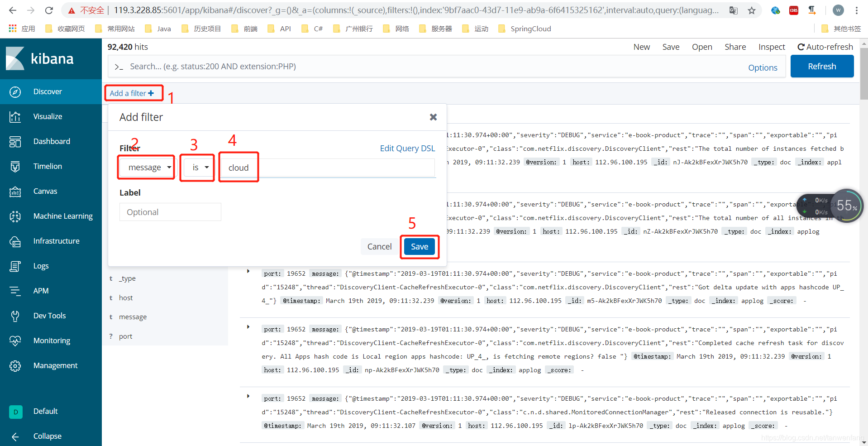Open the Visualize chart icon
The height and width of the screenshot is (446, 868).
pos(15,117)
